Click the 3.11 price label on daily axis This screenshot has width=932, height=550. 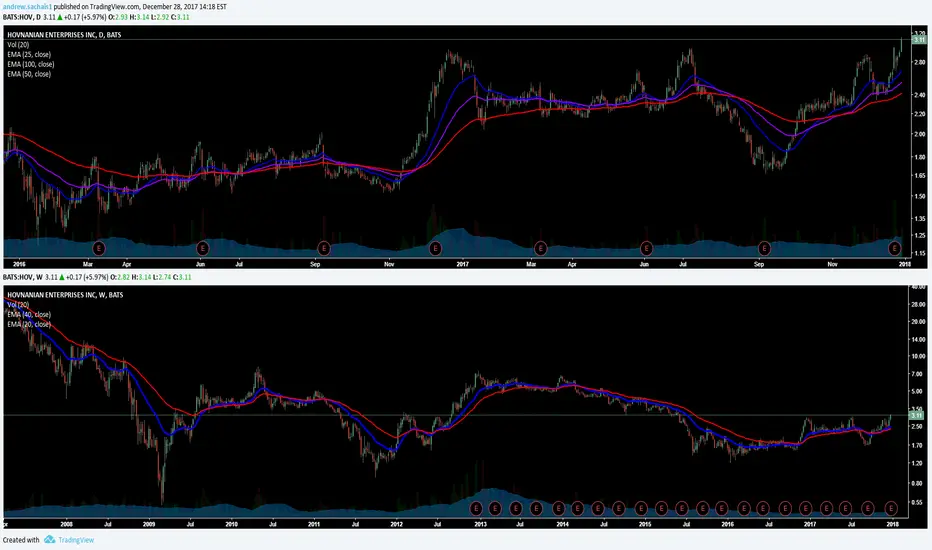(919, 40)
